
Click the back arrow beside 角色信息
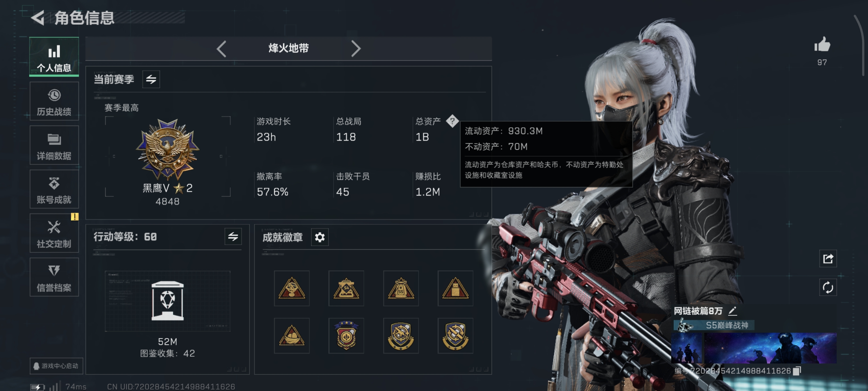(x=38, y=18)
